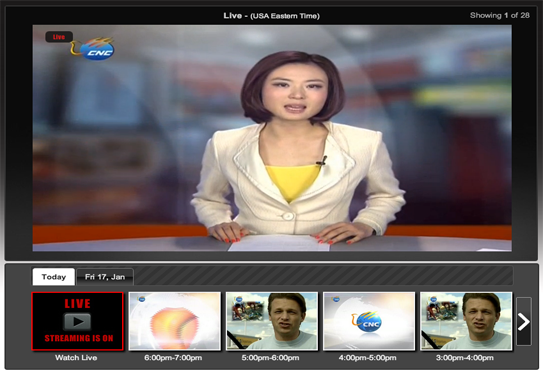Click the 6:00pm-7:00pm time label

click(173, 357)
